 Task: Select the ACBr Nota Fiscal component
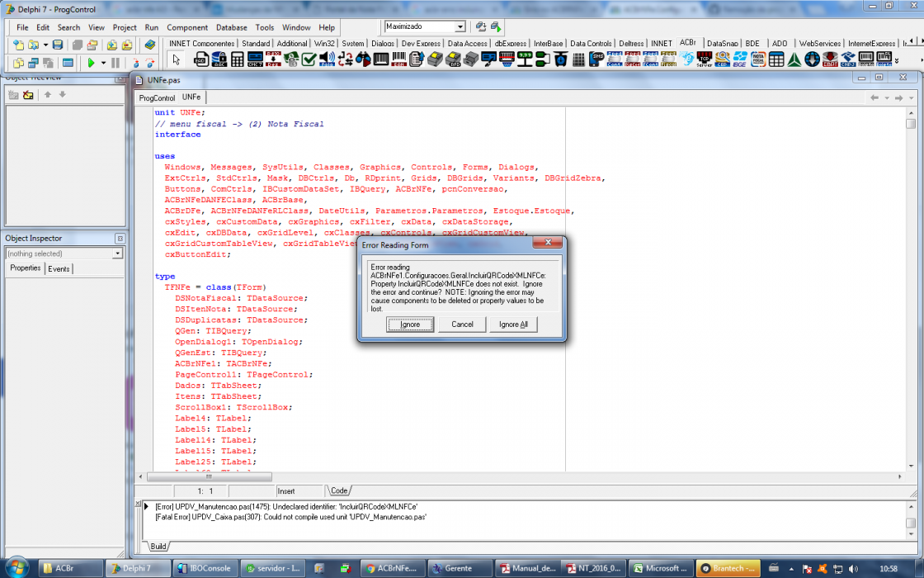coord(758,59)
